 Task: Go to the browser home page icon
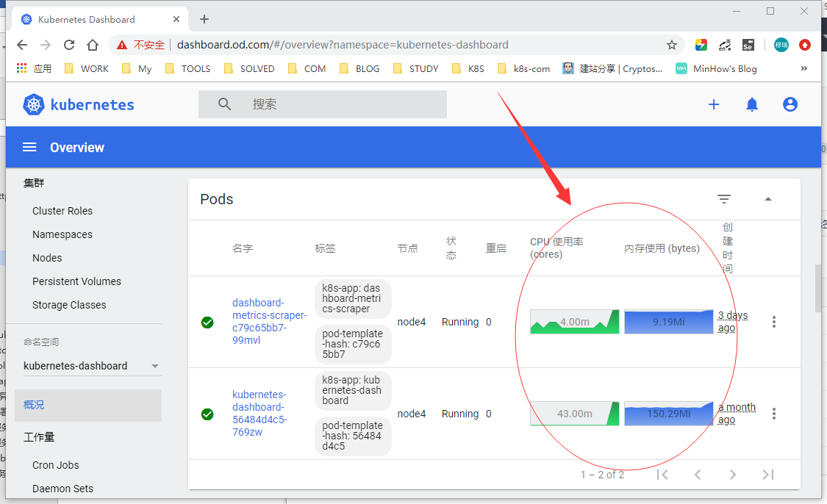[93, 45]
